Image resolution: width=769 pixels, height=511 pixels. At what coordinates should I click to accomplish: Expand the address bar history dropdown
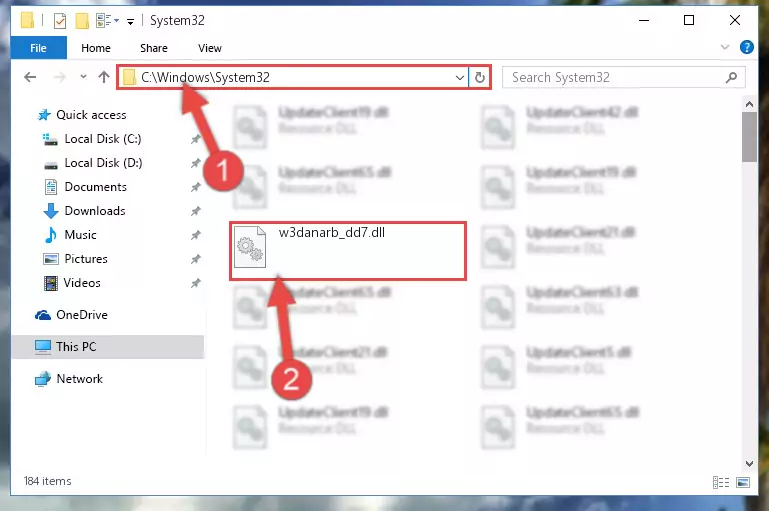pyautogui.click(x=460, y=77)
